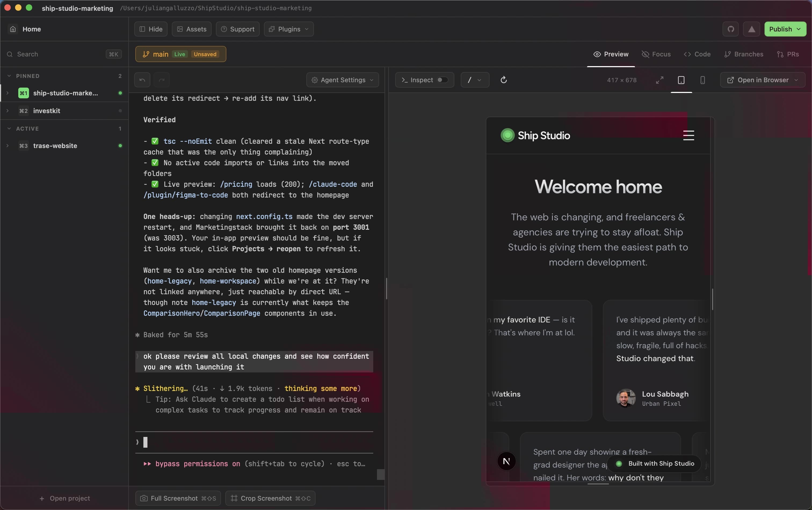Screen dimensions: 812x510
Task: Click the green dot beside ship-studio-marke...
Action: 120,93
